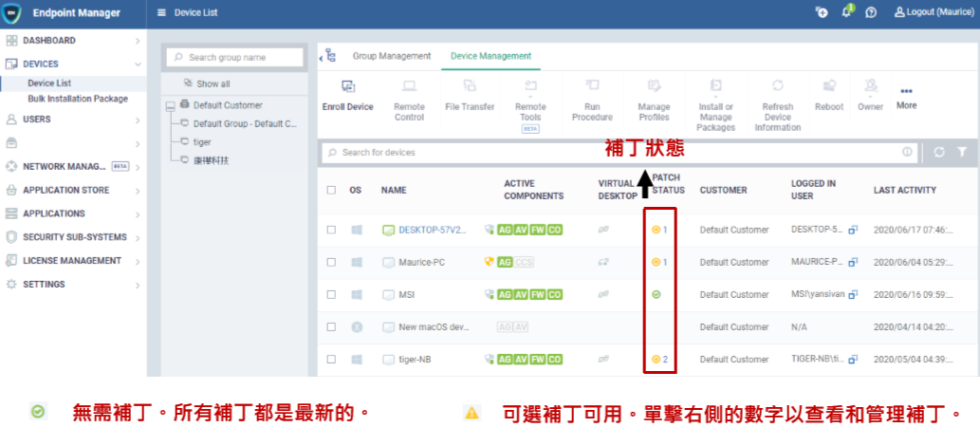This screenshot has width=980, height=446.
Task: Click green patch check for MSI
Action: coord(656,294)
